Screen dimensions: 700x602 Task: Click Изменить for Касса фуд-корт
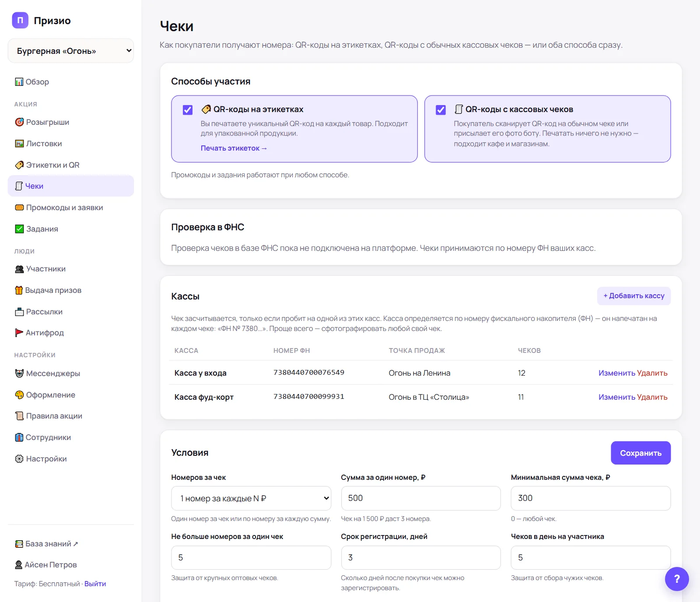point(616,397)
